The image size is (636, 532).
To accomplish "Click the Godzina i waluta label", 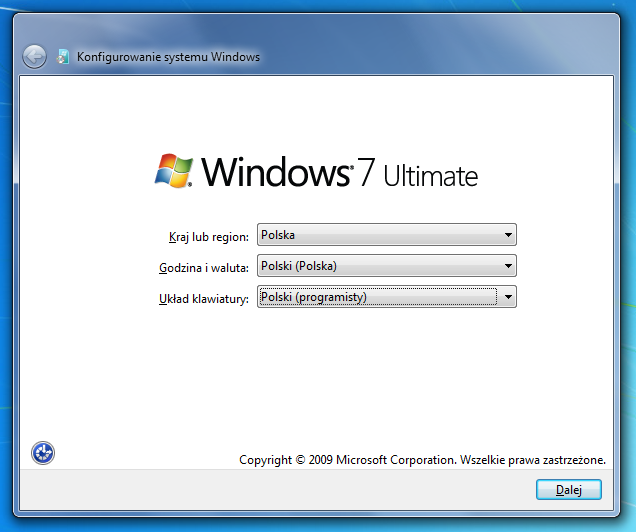I will [204, 268].
